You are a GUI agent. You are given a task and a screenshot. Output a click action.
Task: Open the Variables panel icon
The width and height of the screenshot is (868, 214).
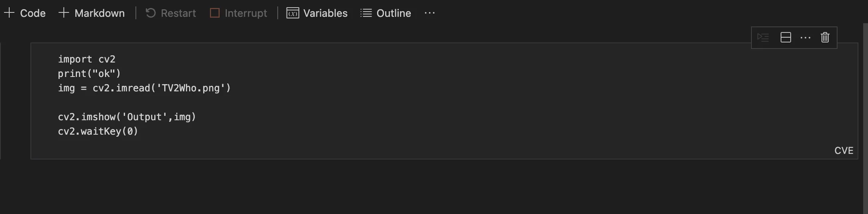point(293,13)
